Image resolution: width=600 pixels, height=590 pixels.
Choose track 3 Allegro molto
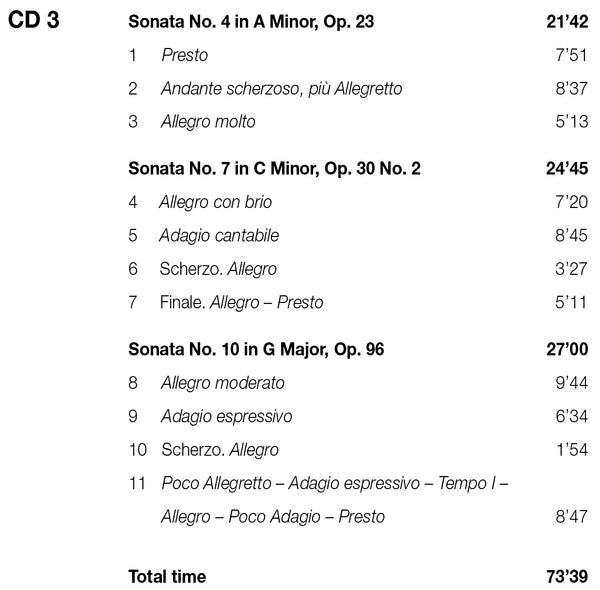(208, 122)
